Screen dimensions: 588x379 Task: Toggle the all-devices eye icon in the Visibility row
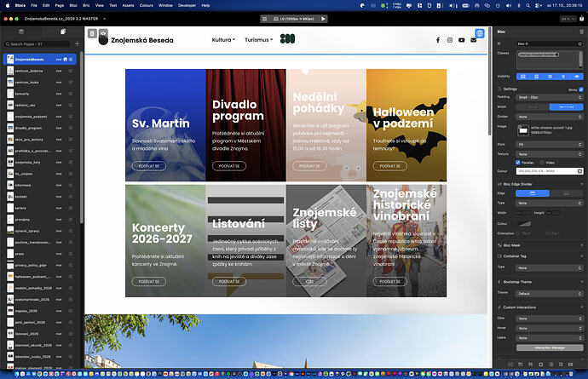click(x=577, y=77)
